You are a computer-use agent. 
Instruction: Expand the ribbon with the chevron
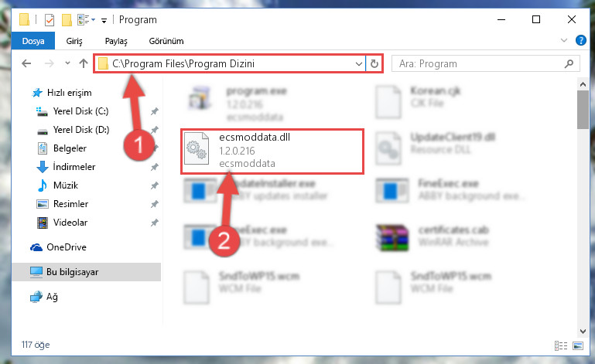point(564,40)
